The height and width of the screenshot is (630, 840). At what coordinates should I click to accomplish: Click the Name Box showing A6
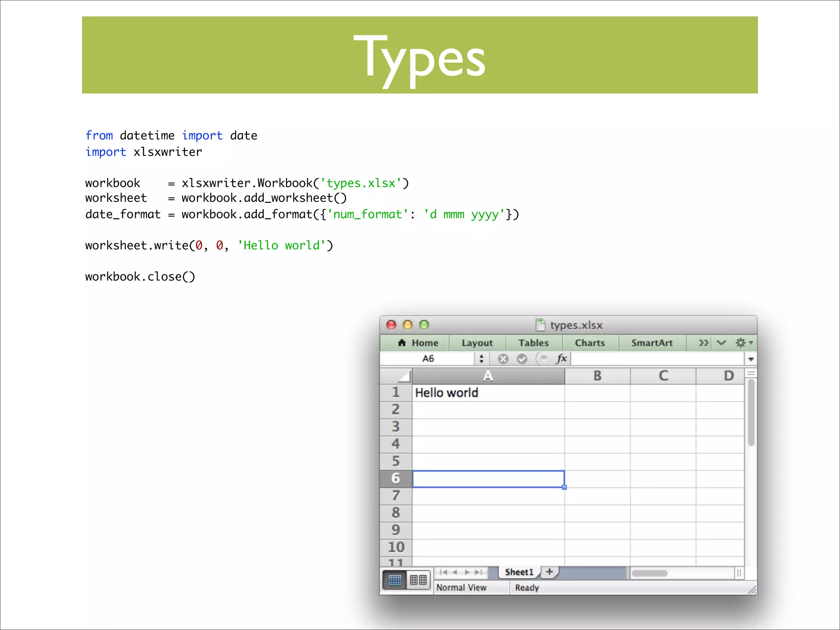428,359
